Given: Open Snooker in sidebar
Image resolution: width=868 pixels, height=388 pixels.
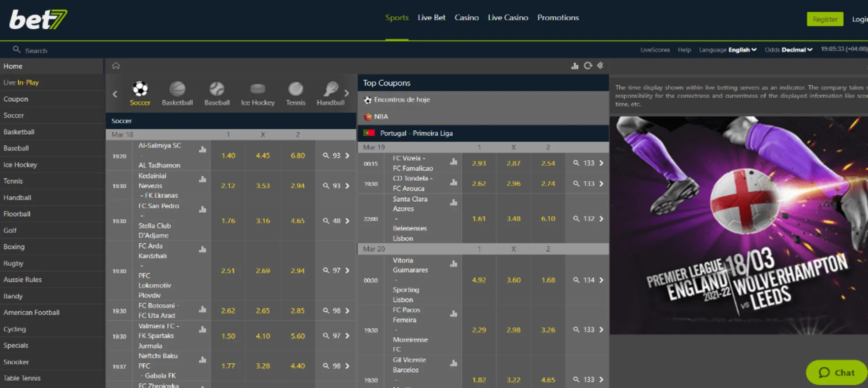Looking at the screenshot, I should pos(52,362).
